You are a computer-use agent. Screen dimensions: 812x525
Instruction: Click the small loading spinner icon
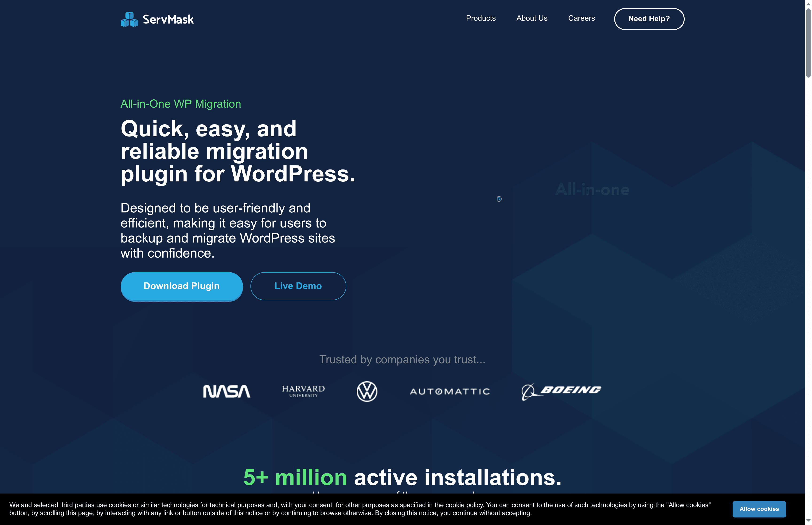click(499, 199)
